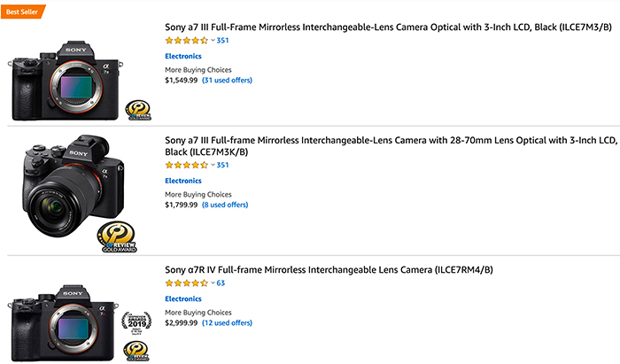Open Sony a7 III ILCE7M3/B product title
The width and height of the screenshot is (620, 364).
coord(388,27)
